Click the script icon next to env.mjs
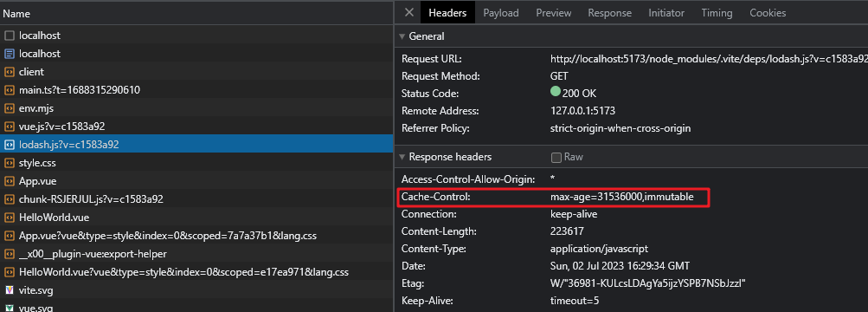The image size is (868, 312). [x=10, y=108]
